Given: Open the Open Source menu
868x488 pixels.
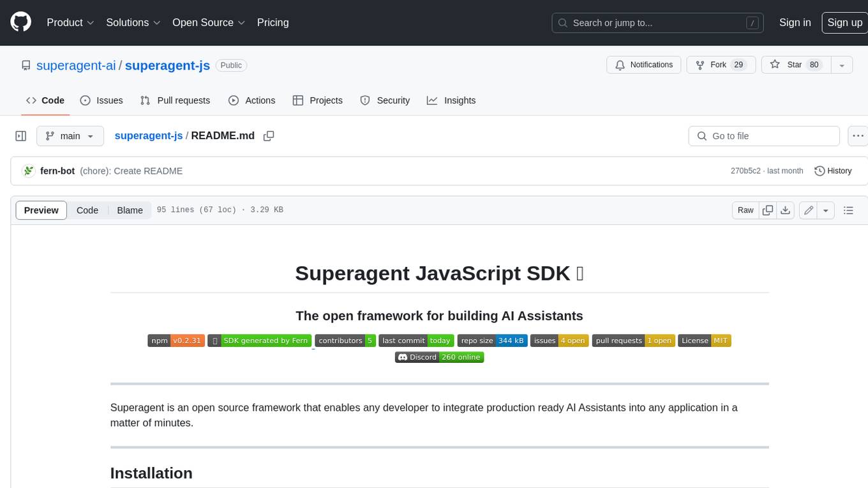Looking at the screenshot, I should (209, 22).
